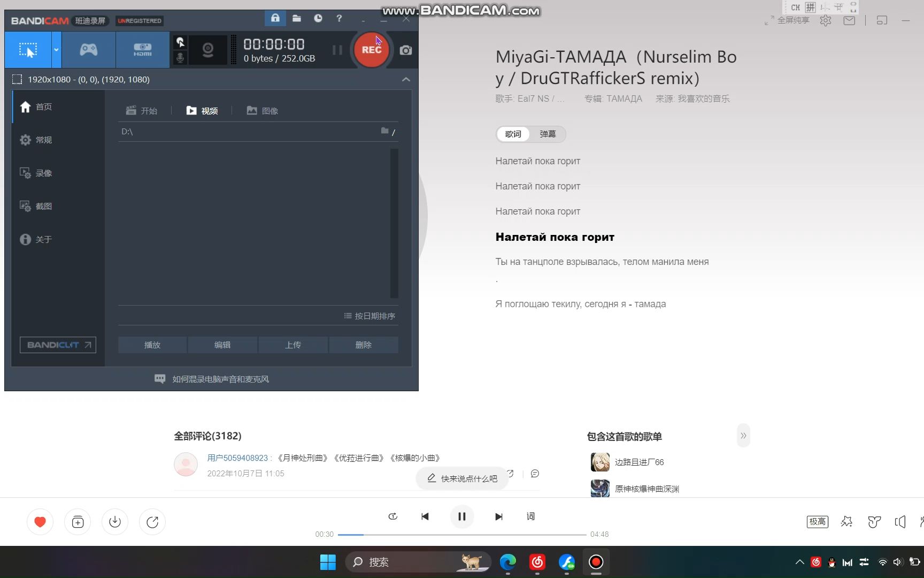The width and height of the screenshot is (924, 578).
Task: Open music player mail messages
Action: pyautogui.click(x=849, y=20)
